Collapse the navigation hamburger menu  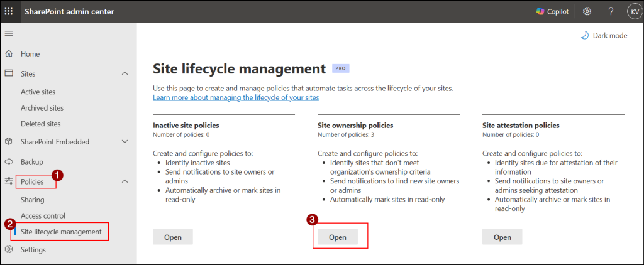point(9,33)
